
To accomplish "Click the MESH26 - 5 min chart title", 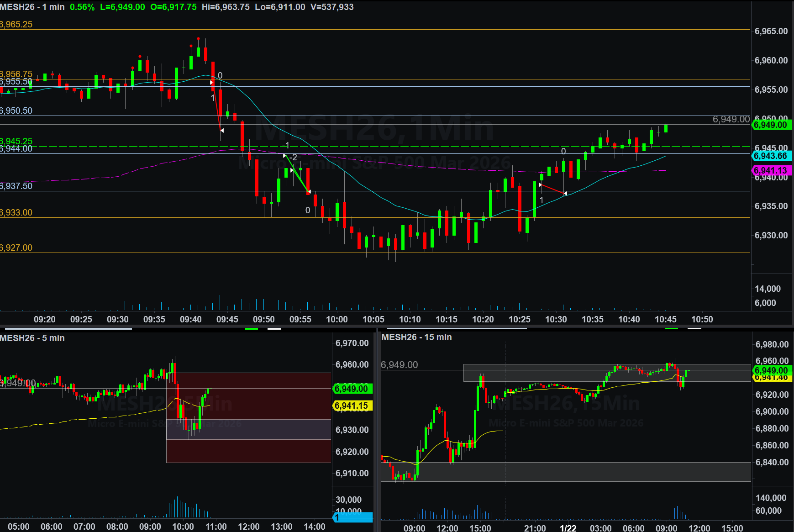I will (32, 338).
